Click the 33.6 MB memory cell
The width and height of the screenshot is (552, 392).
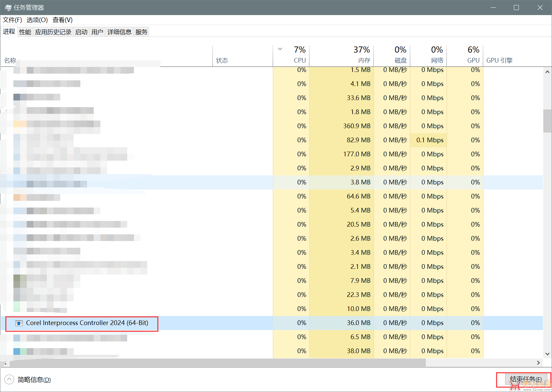point(341,98)
